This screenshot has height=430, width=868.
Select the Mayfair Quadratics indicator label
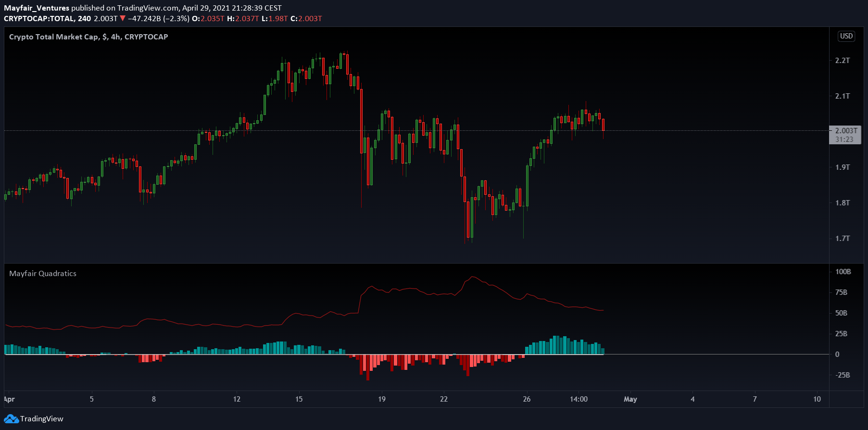click(43, 274)
